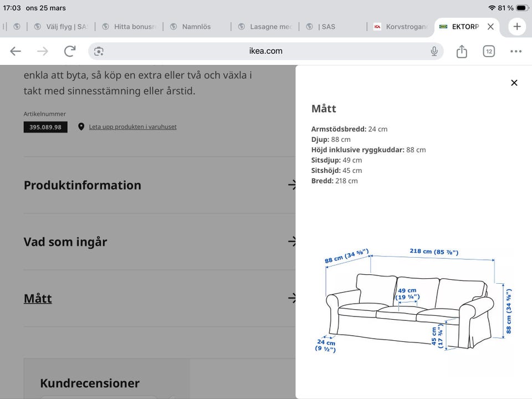Screen dimensions: 532x399
Task: Add a new tab with plus button
Action: pyautogui.click(x=516, y=27)
